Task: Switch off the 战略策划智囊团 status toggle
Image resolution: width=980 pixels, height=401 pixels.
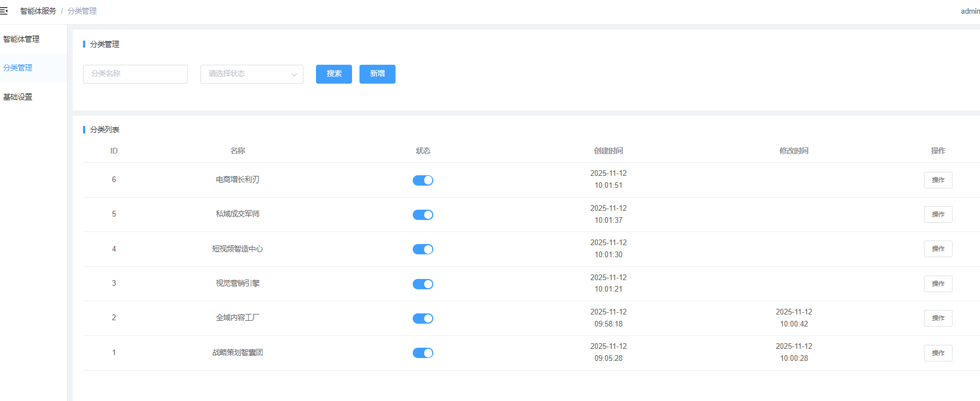Action: (423, 353)
